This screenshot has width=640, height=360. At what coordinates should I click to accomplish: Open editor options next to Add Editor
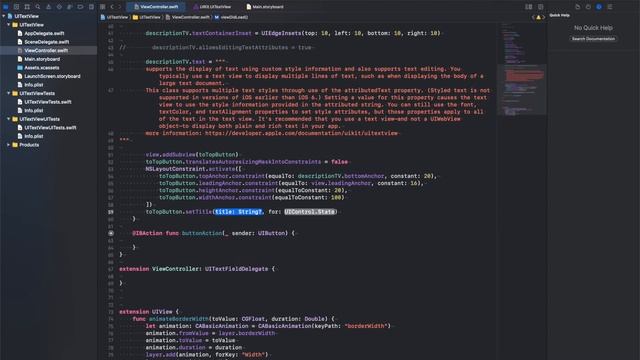(529, 7)
